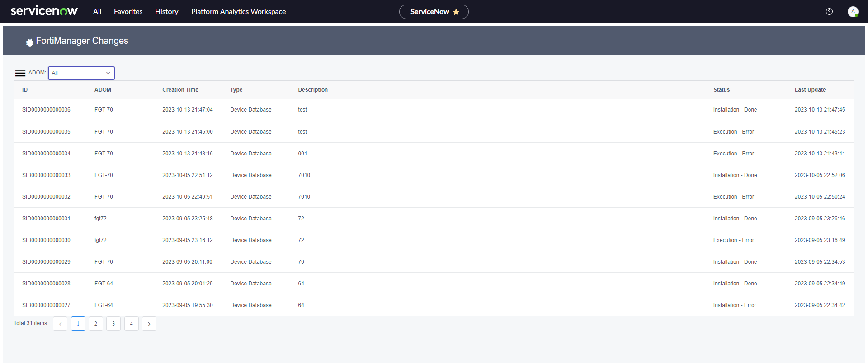Image resolution: width=868 pixels, height=363 pixels.
Task: Click Installation - Done status for SID0000000000036
Action: point(735,110)
